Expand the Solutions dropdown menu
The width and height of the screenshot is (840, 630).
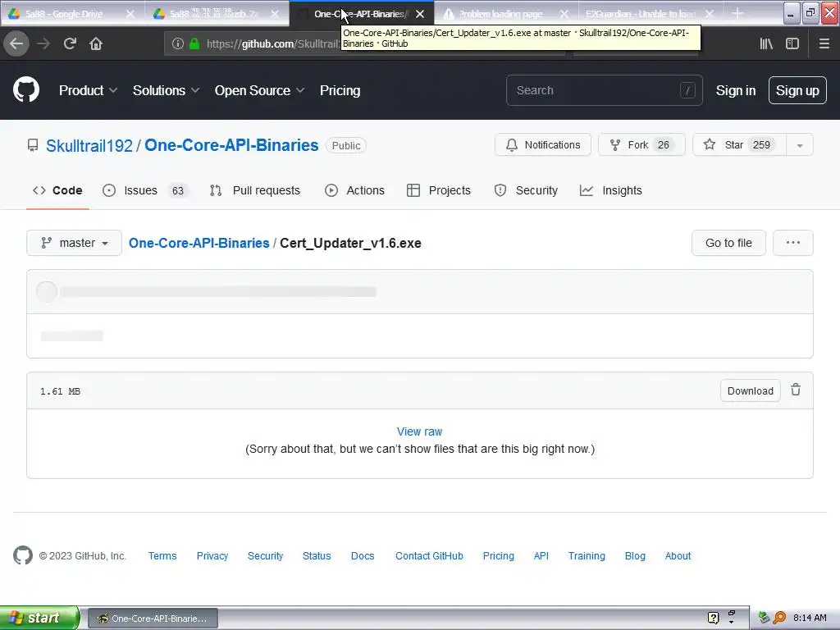tap(166, 90)
